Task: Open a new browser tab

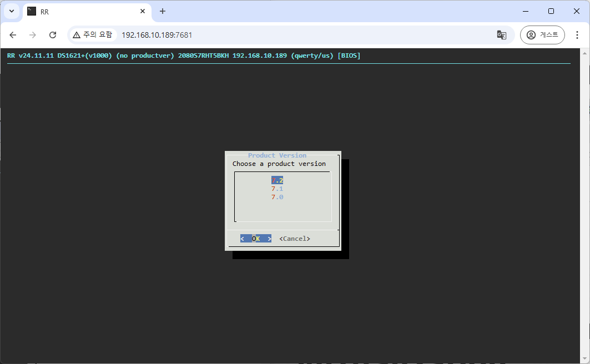Action: point(163,11)
